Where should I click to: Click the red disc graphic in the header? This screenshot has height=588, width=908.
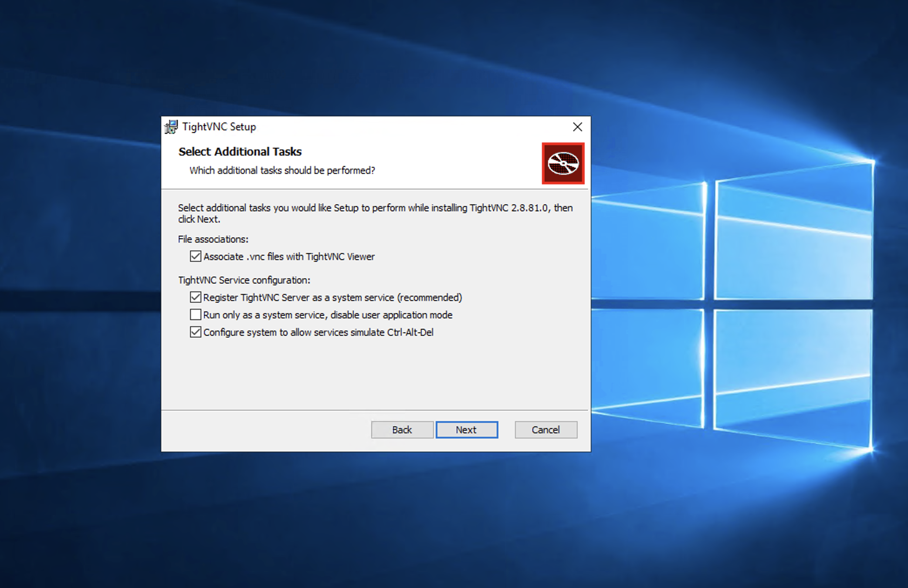click(x=562, y=164)
